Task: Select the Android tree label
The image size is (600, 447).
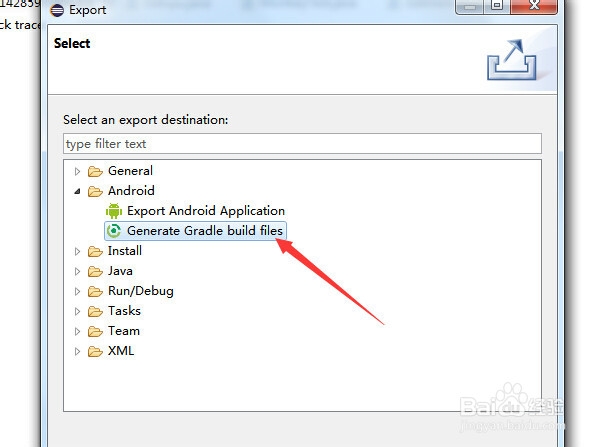Action: tap(131, 191)
